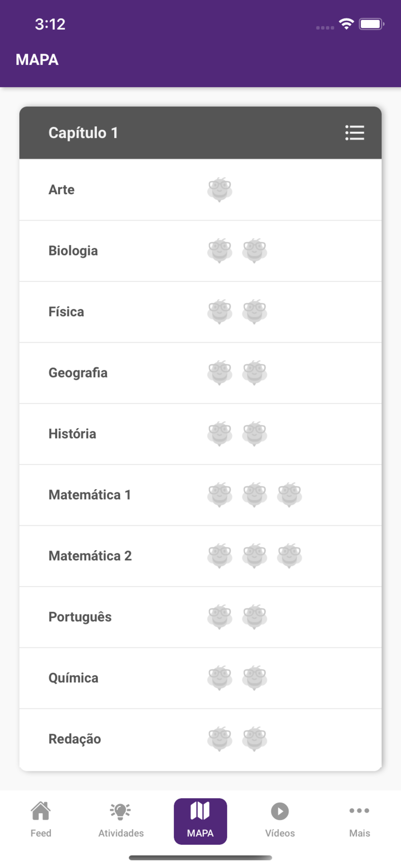Tap the Arte bee icon
Screen dimensions: 401x868
tap(220, 189)
